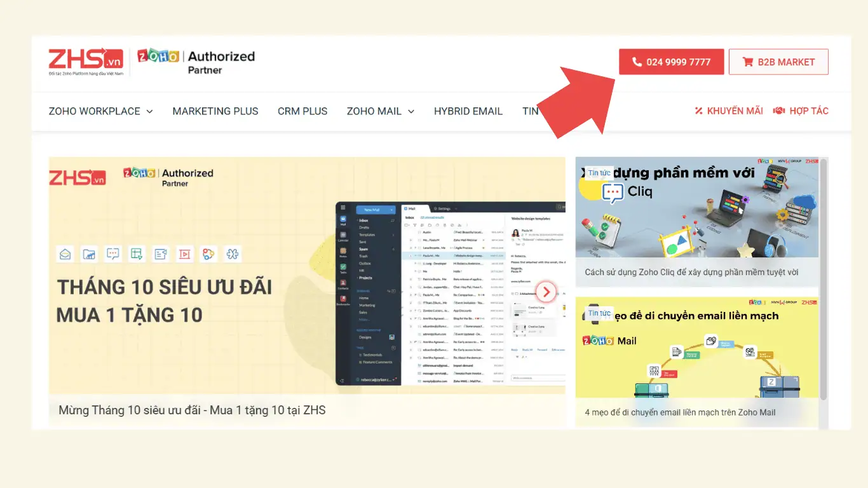
Task: Select the document icon in the banner icon row
Action: (161, 254)
